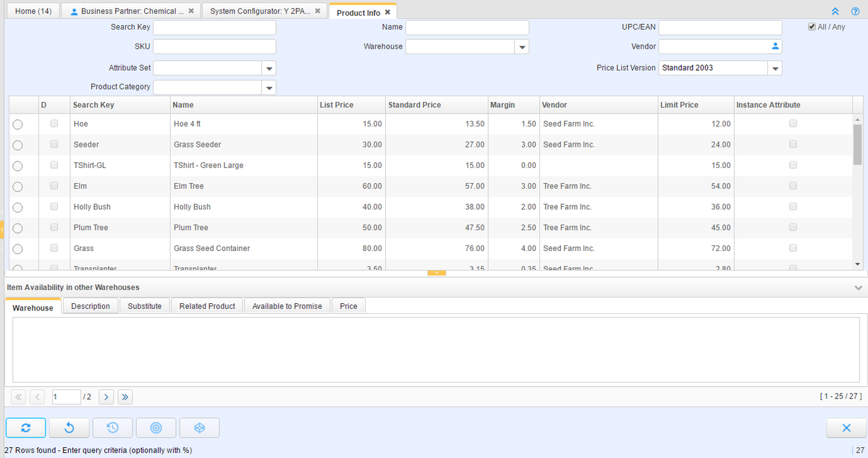868x458 pixels.
Task: Open the Product Category dropdown
Action: click(269, 88)
